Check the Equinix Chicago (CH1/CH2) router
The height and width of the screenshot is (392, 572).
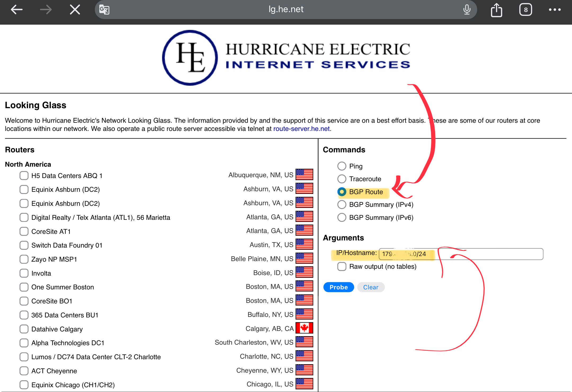24,385
